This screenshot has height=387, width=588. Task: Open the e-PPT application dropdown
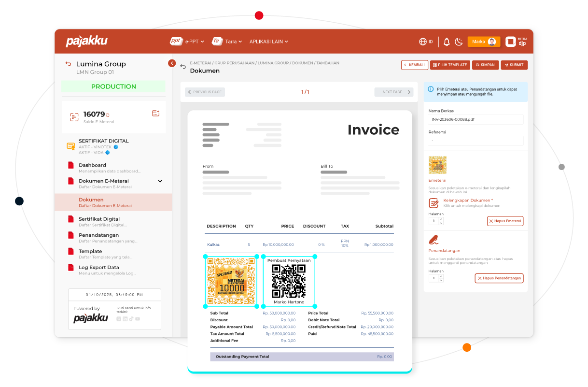click(187, 42)
